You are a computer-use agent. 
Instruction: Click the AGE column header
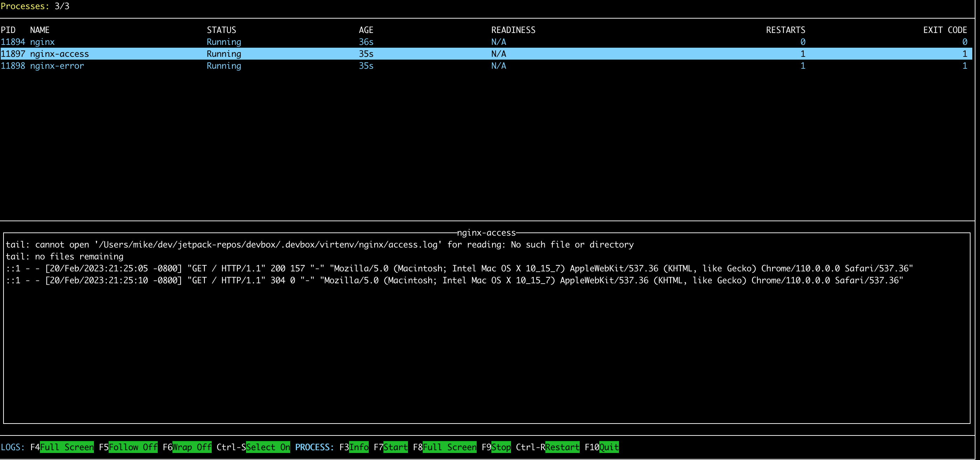(366, 30)
